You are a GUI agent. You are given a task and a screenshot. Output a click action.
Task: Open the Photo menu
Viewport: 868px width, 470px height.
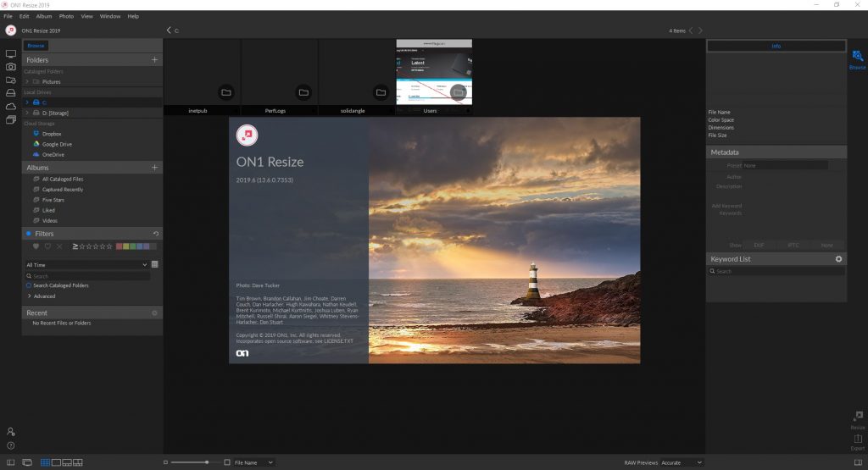click(x=66, y=16)
